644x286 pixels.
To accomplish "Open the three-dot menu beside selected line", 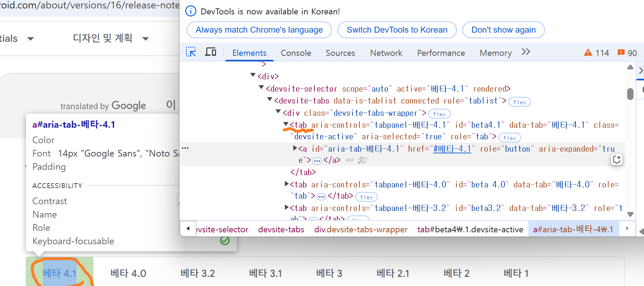I will click(185, 148).
